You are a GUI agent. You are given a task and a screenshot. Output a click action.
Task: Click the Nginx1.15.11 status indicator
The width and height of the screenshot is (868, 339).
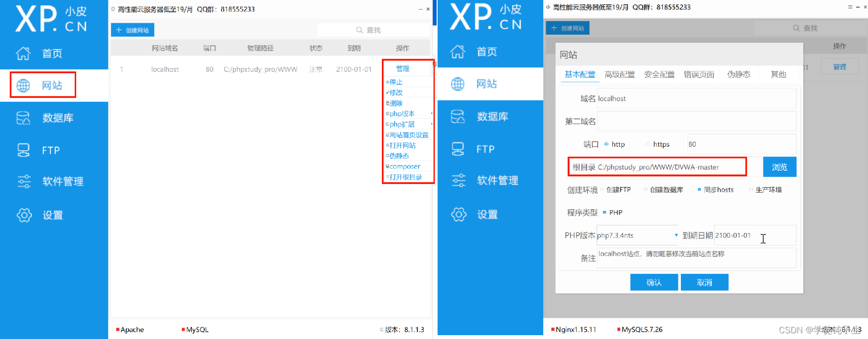click(573, 329)
